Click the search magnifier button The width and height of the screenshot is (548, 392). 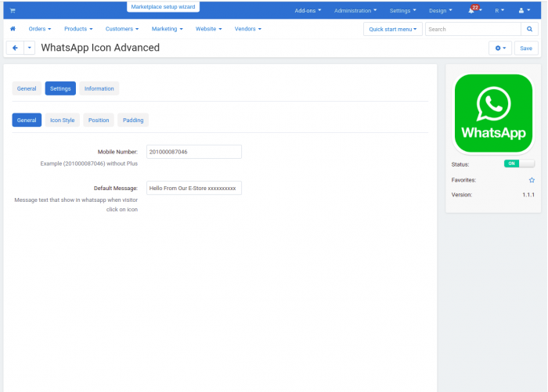tap(529, 29)
